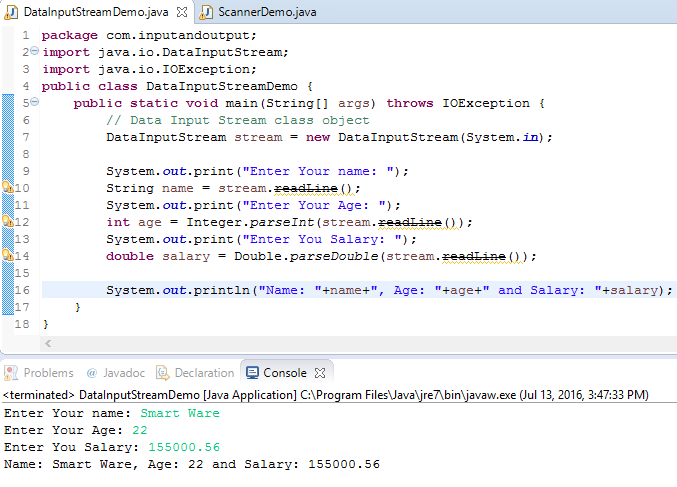Click the warning marker on line 14
Screen dimensions: 677x487
click(x=8, y=255)
